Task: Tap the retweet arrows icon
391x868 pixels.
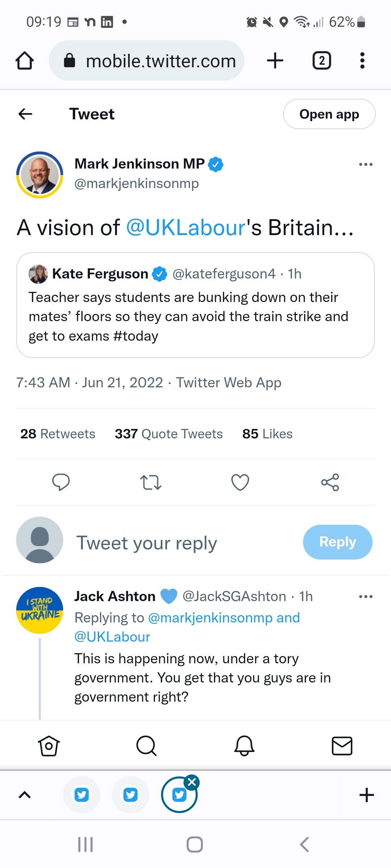Action: coord(151,482)
